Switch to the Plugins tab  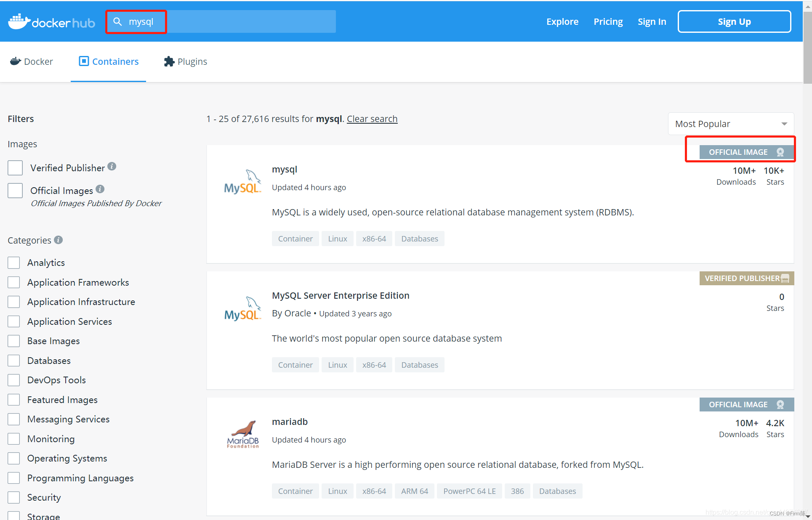186,61
